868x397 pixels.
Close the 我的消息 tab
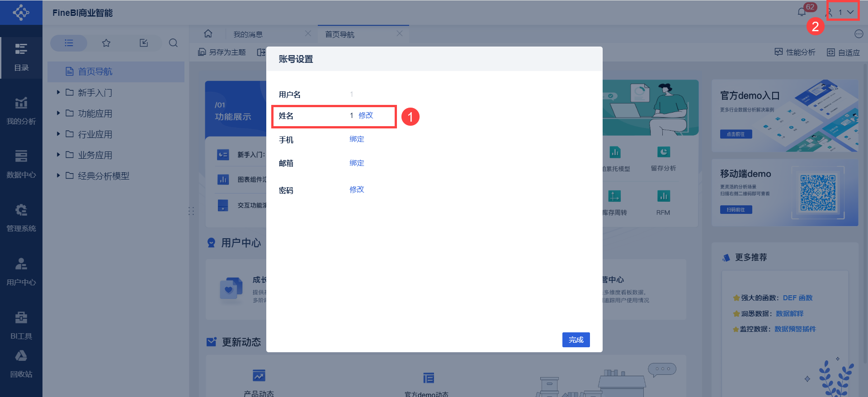click(308, 33)
